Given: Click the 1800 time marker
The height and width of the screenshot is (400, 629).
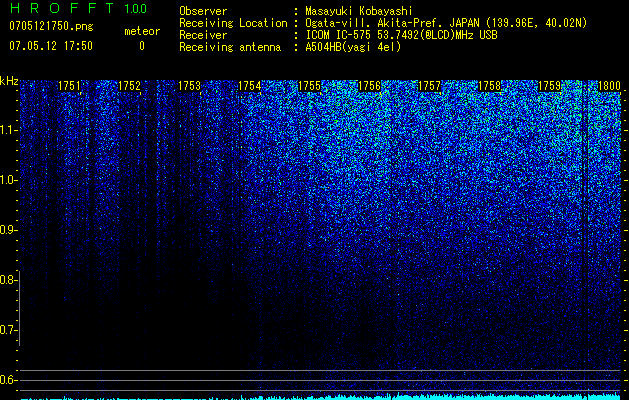Looking at the screenshot, I should tap(610, 86).
